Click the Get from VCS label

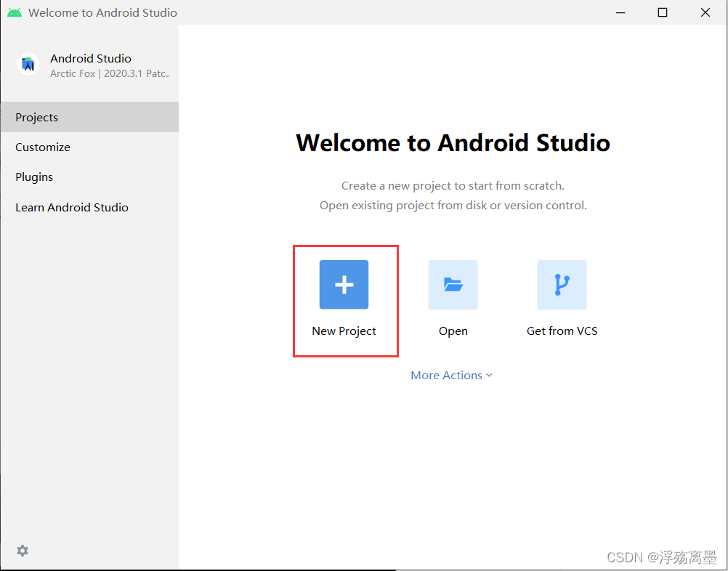tap(562, 331)
